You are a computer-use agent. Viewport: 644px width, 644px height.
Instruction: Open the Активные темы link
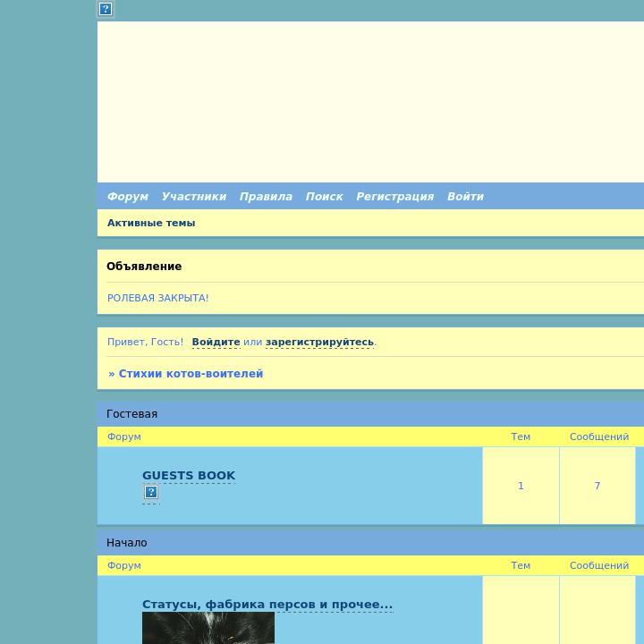point(151,223)
